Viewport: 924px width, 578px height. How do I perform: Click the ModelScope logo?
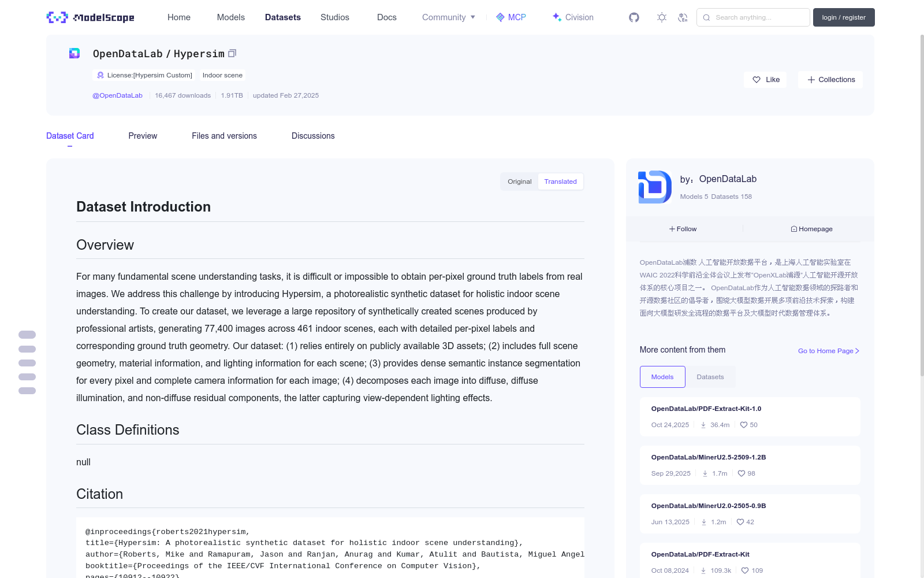click(90, 17)
